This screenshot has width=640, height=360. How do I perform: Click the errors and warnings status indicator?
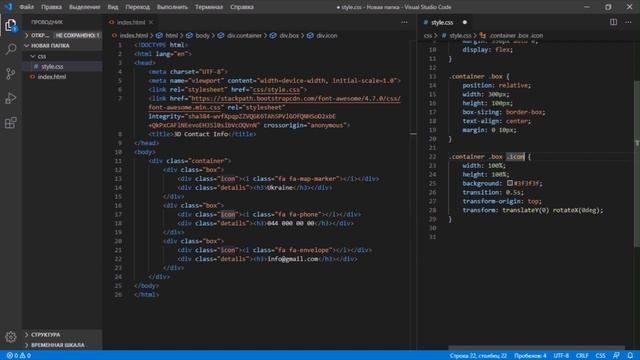pyautogui.click(x=19, y=356)
